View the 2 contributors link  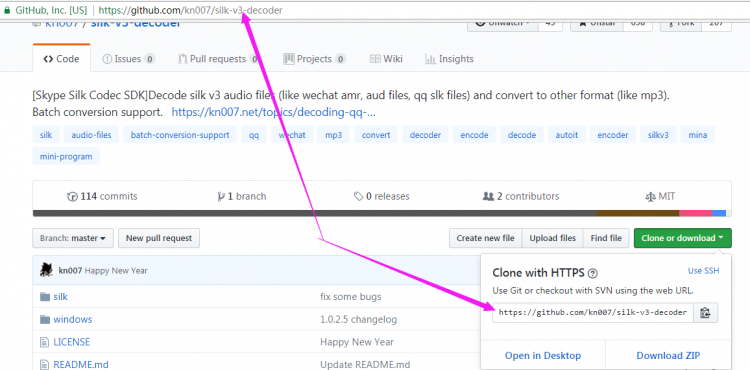click(x=521, y=196)
